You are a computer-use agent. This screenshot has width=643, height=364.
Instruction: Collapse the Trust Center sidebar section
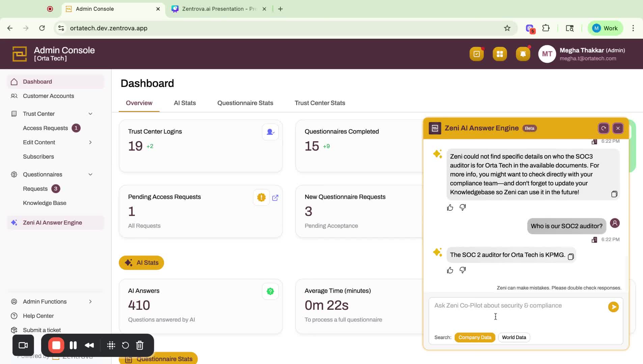90,114
